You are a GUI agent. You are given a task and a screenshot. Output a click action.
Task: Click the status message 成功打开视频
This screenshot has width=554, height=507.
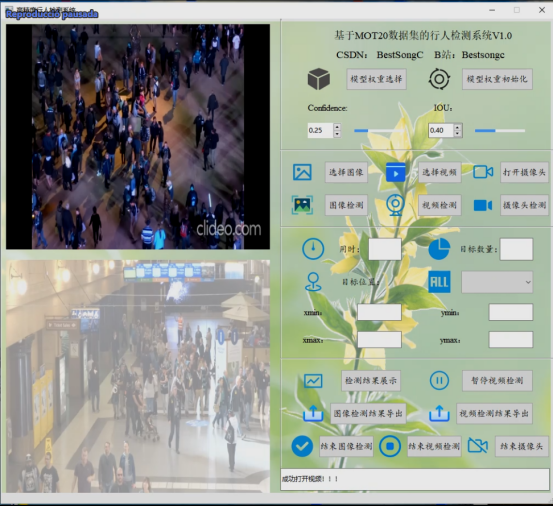pos(310,479)
